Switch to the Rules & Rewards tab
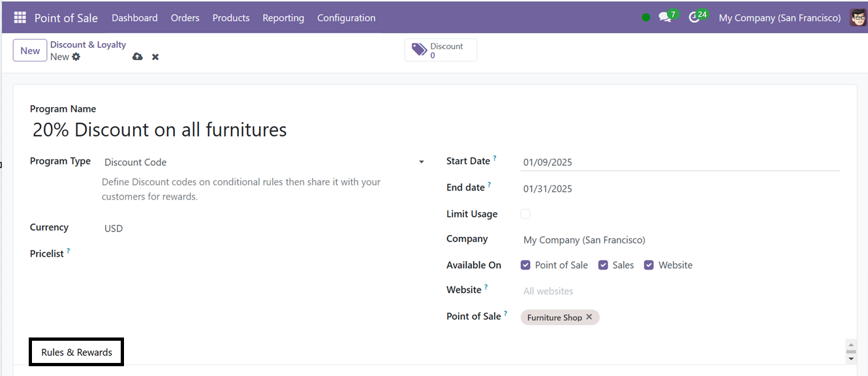Screen dimensions: 868x376 77,352
